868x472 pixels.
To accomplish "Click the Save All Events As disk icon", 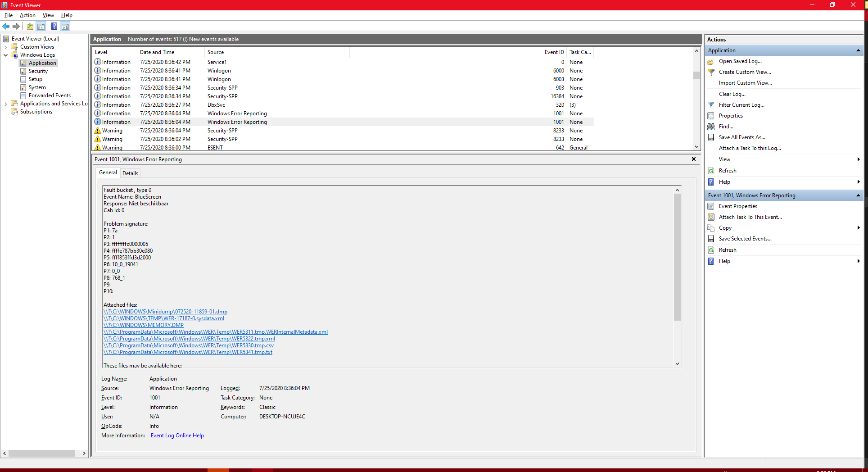I will [x=711, y=137].
